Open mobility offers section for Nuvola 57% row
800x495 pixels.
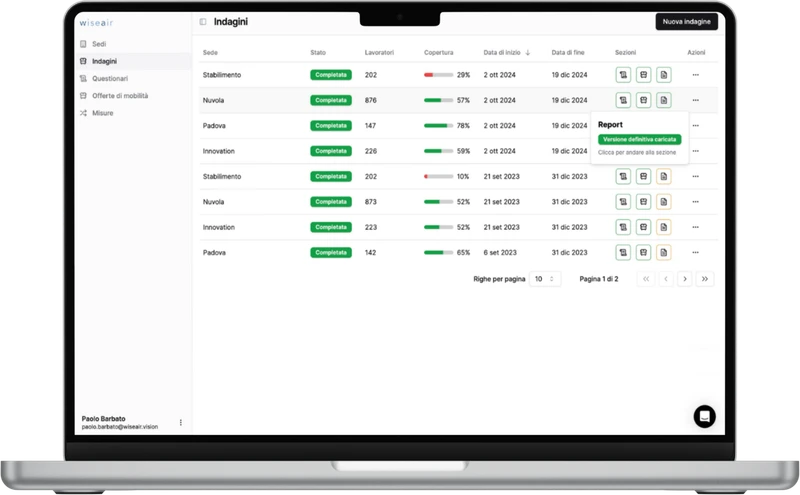coord(643,101)
